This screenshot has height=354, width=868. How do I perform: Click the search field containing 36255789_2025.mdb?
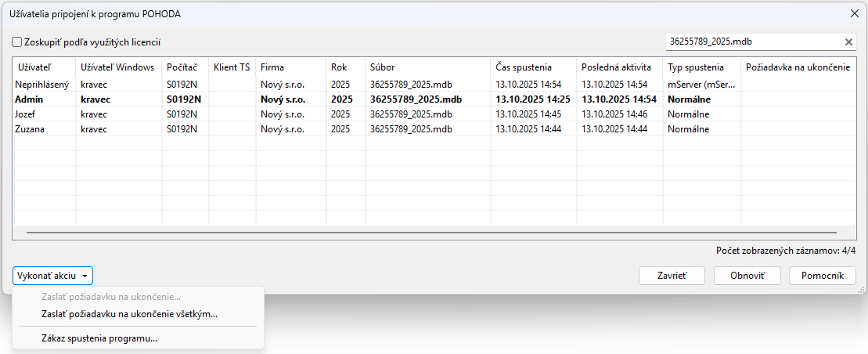[x=751, y=42]
